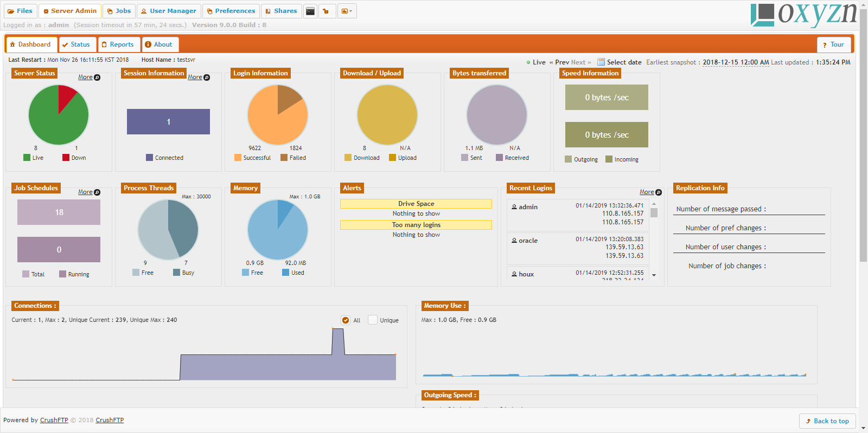Open the Reports tab

tap(119, 44)
